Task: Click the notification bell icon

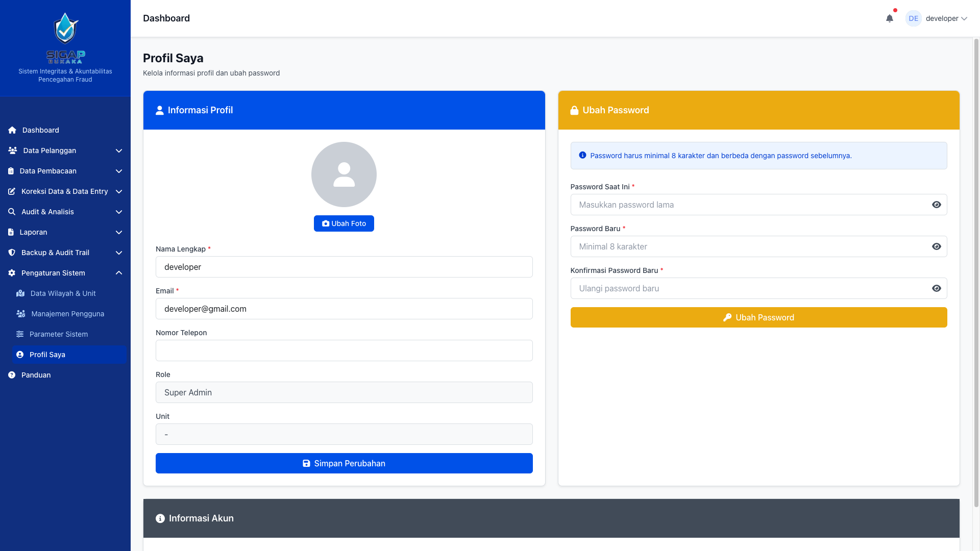Action: [889, 18]
